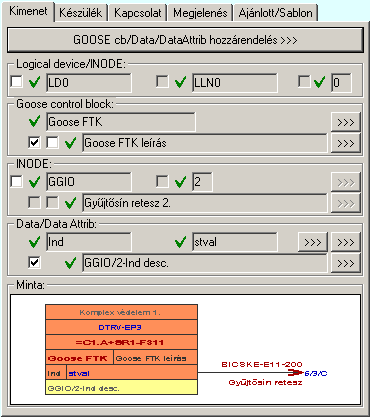Click 'DTRV-EP3' in the Minta preview

(x=121, y=327)
